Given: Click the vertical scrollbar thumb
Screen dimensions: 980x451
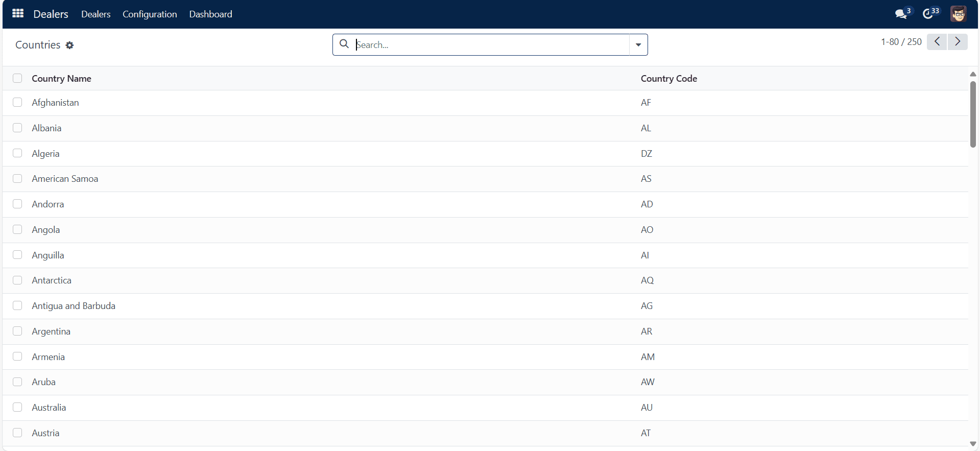Looking at the screenshot, I should [973, 114].
